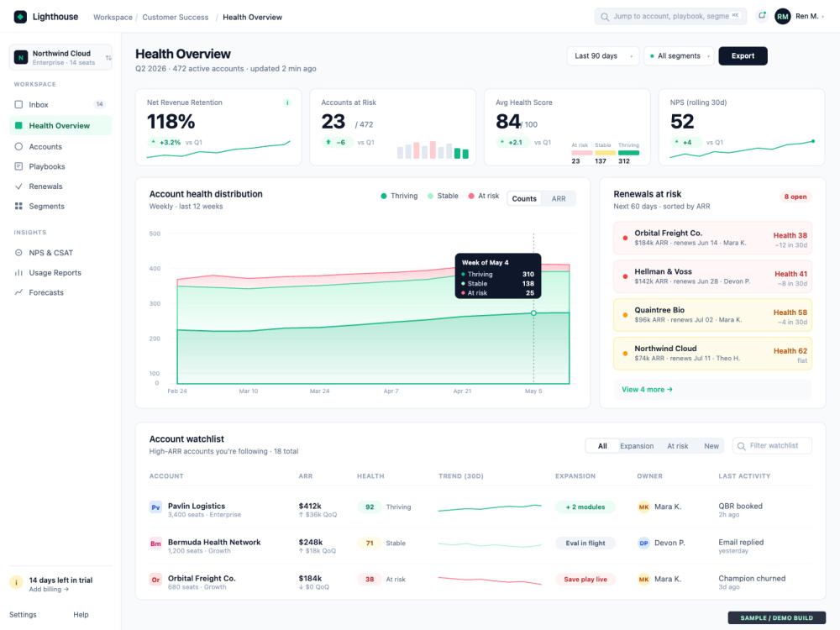Image resolution: width=840 pixels, height=630 pixels.
Task: Click the Inbox count badge 14
Action: coord(100,104)
